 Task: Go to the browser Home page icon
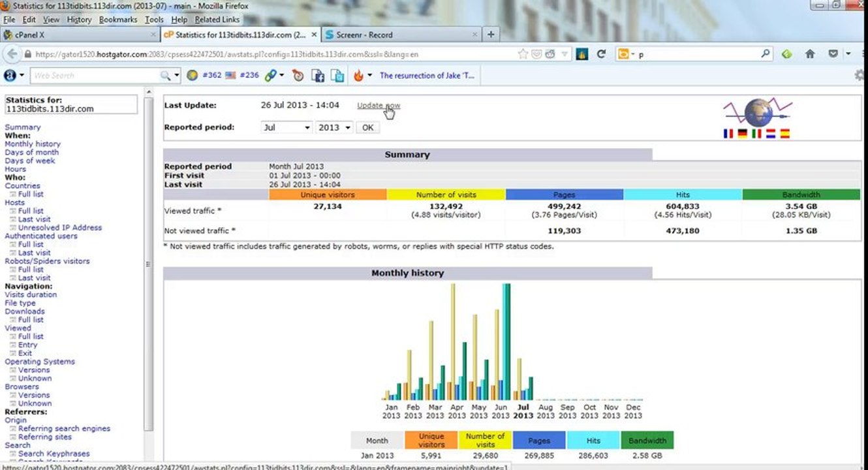810,54
